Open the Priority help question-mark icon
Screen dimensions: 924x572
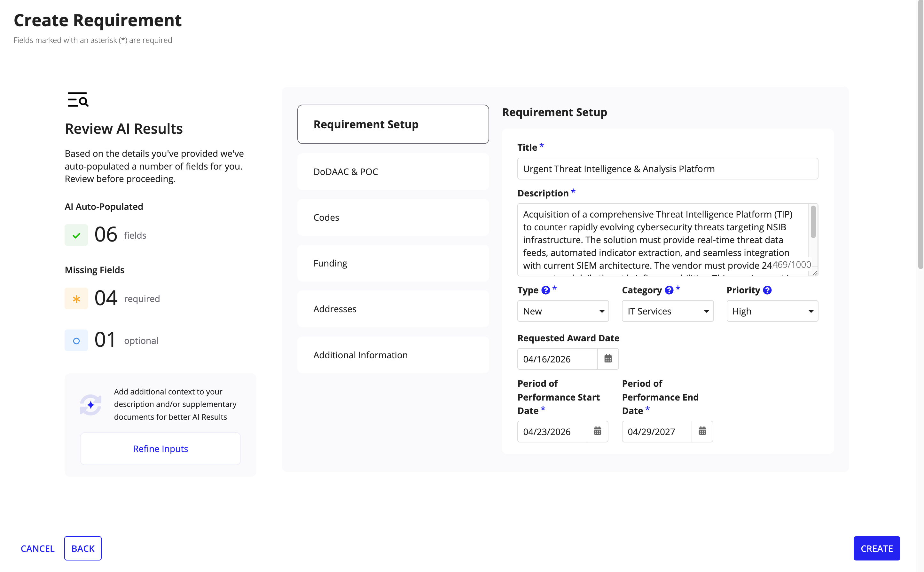767,290
